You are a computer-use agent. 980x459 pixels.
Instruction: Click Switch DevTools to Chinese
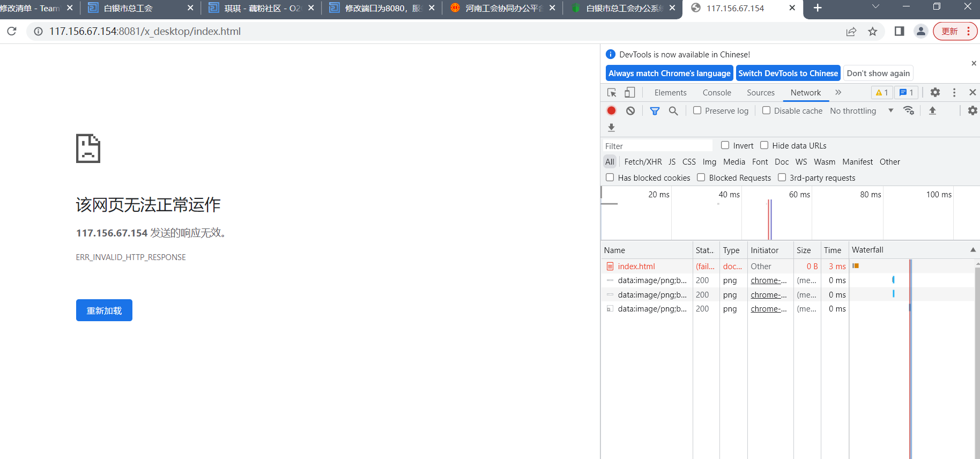pos(788,73)
